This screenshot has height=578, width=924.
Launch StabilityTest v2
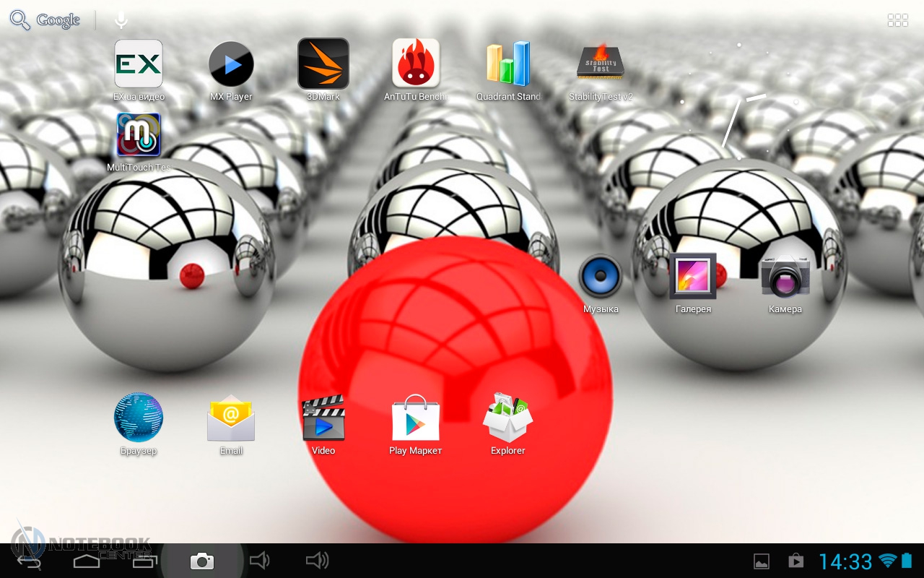[601, 64]
